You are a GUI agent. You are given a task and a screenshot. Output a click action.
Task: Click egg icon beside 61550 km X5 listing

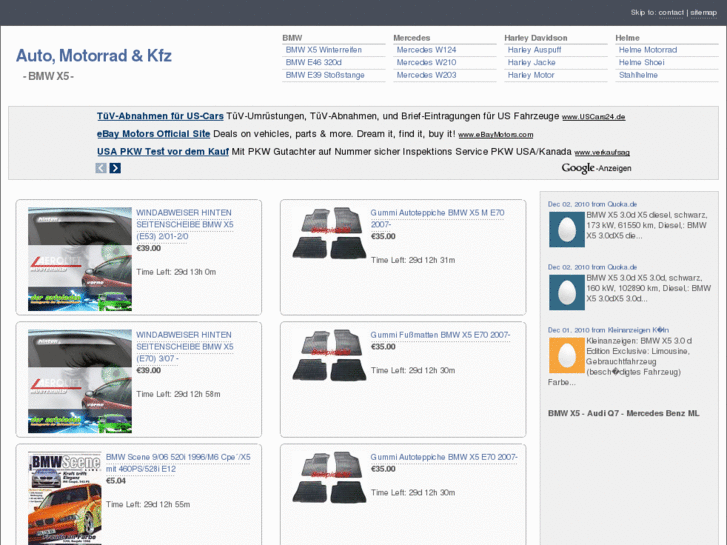pos(567,230)
